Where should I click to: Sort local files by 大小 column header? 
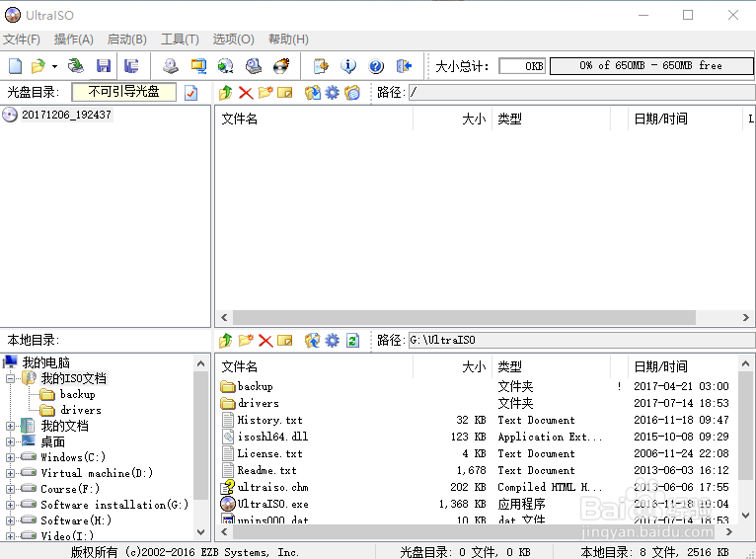click(452, 367)
